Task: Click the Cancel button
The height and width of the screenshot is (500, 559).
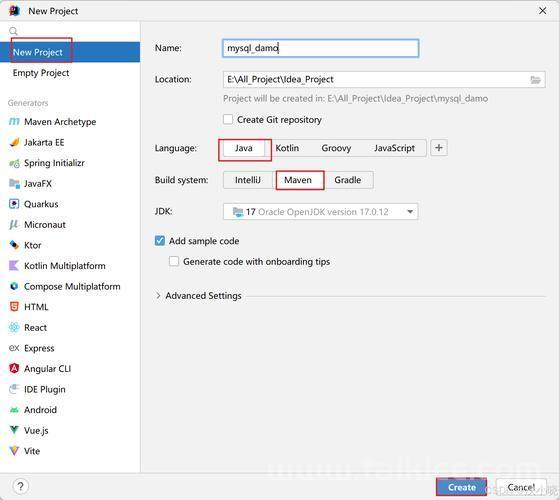Action: pos(521,487)
